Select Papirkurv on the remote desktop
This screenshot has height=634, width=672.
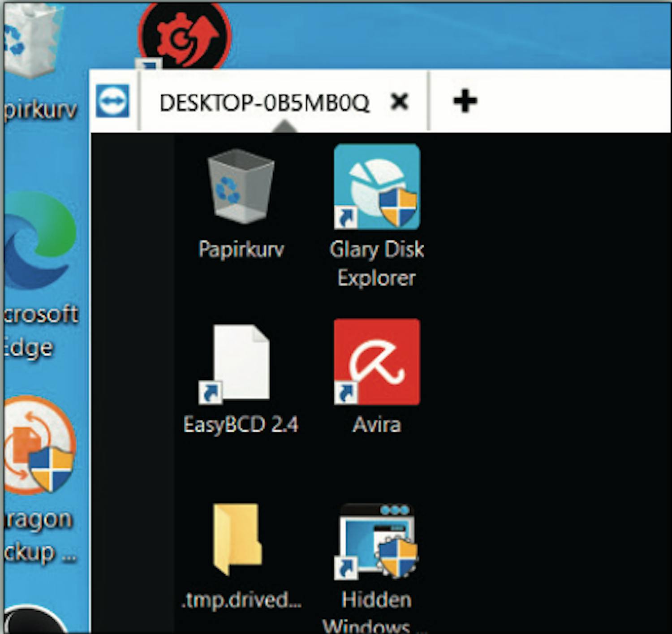pos(241,187)
